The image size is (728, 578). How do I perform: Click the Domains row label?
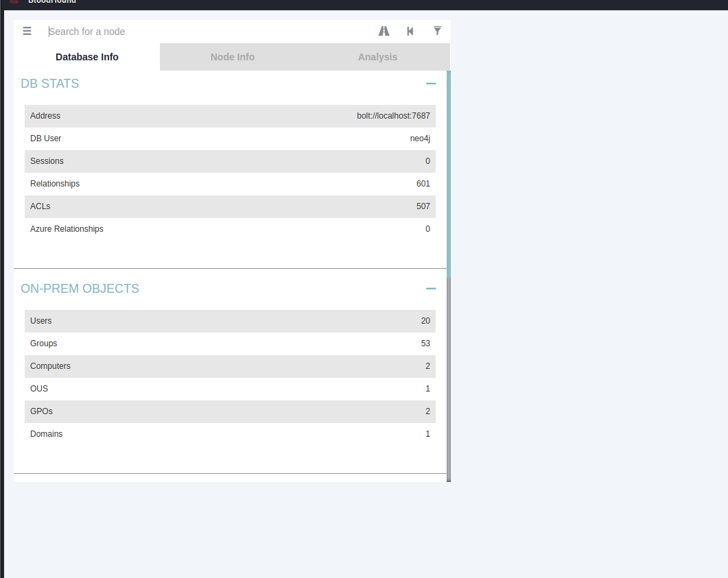(x=47, y=434)
